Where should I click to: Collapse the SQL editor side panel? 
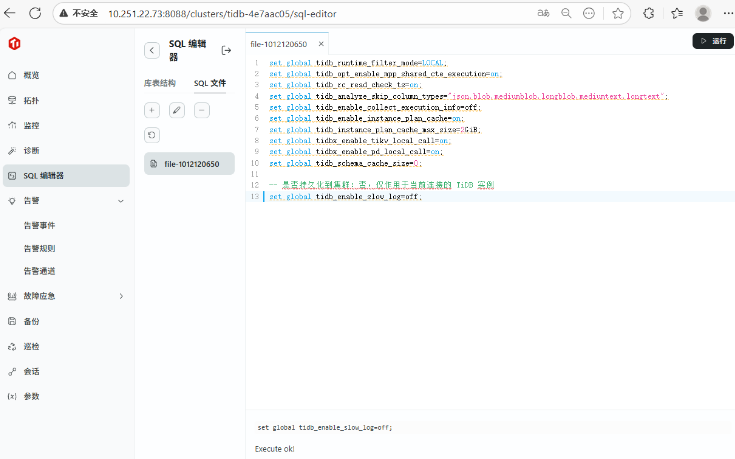[152, 50]
